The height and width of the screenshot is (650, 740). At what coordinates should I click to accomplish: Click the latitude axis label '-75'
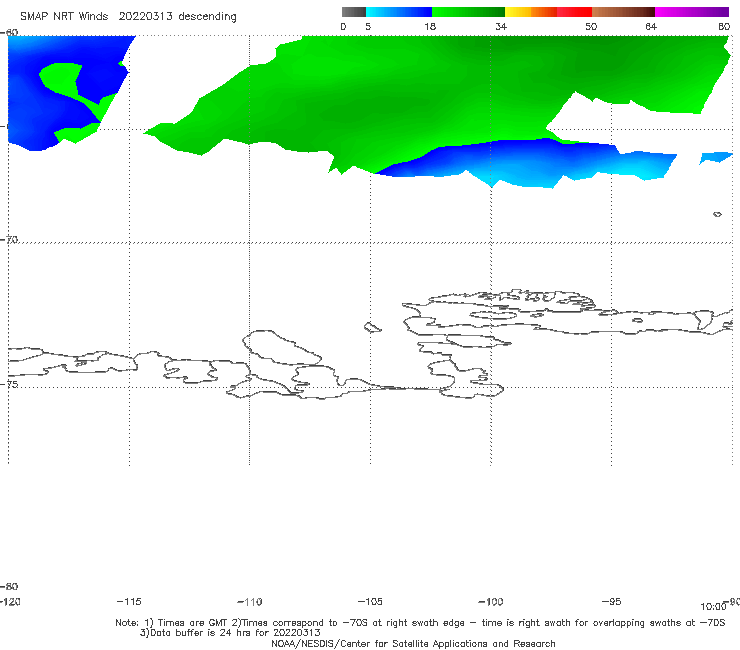9,384
